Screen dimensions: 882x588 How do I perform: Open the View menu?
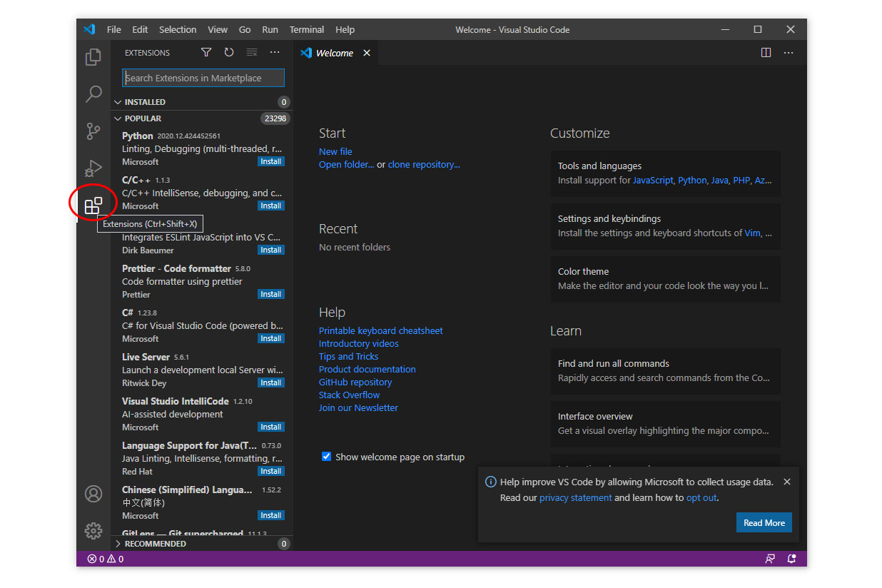(218, 29)
